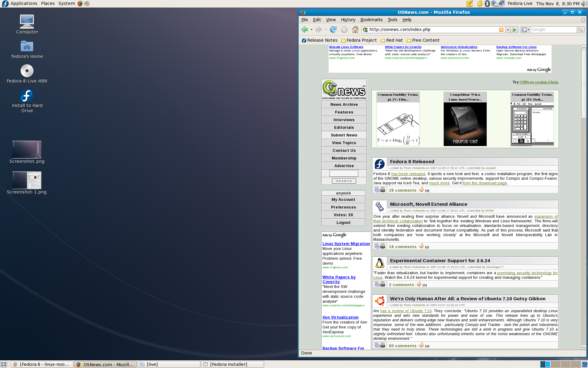Click the Show Desktop button in bottom panel
The height and width of the screenshot is (368, 588).
point(4,364)
